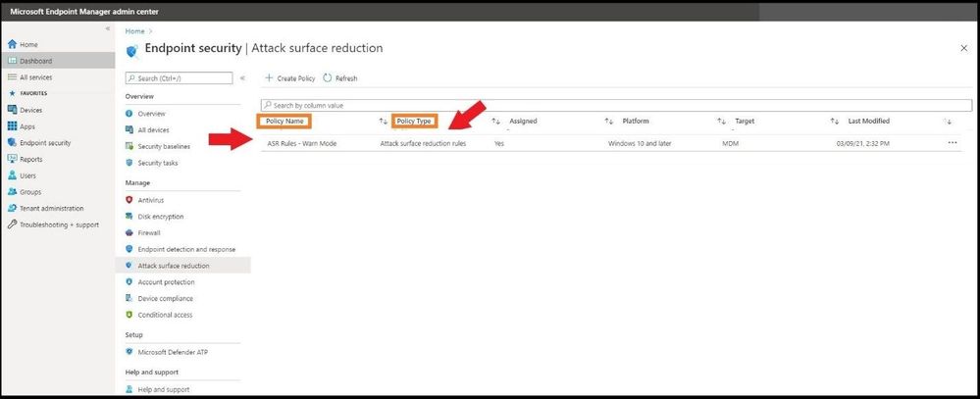Click the Security baselines icon

tap(129, 146)
